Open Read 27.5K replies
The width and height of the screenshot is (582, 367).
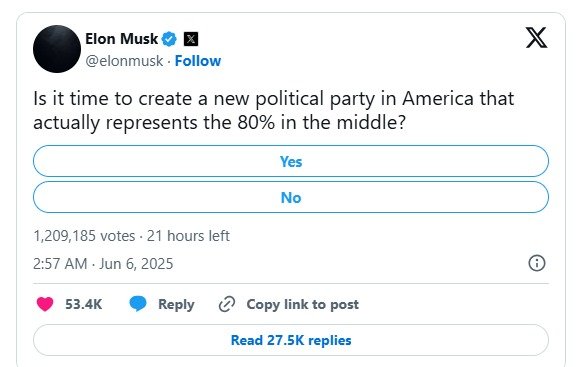291,340
